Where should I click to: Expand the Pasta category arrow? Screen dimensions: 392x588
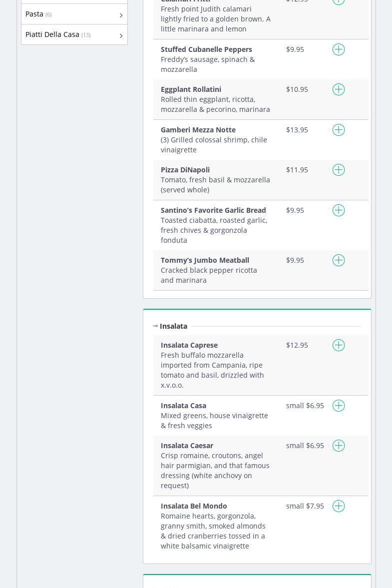pyautogui.click(x=121, y=15)
